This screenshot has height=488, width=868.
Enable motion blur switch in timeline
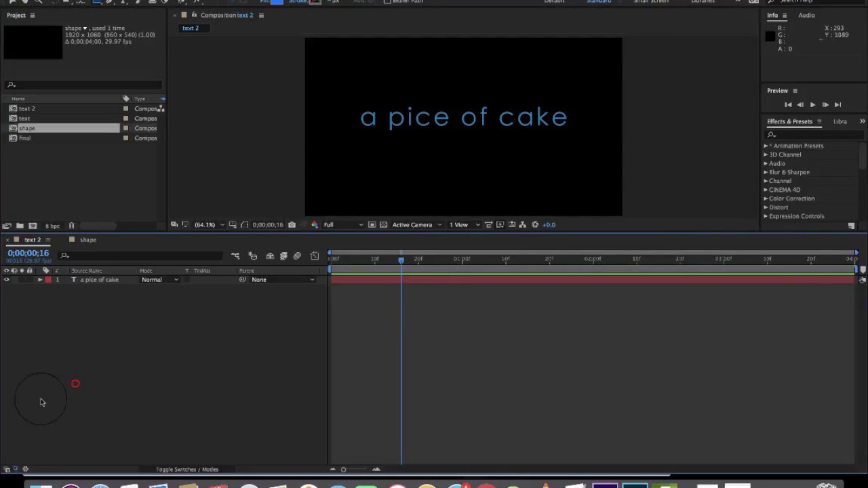coord(297,256)
